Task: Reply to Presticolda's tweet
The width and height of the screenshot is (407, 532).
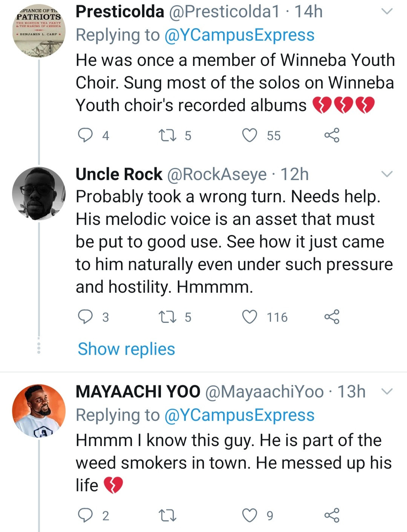Action: pos(85,135)
